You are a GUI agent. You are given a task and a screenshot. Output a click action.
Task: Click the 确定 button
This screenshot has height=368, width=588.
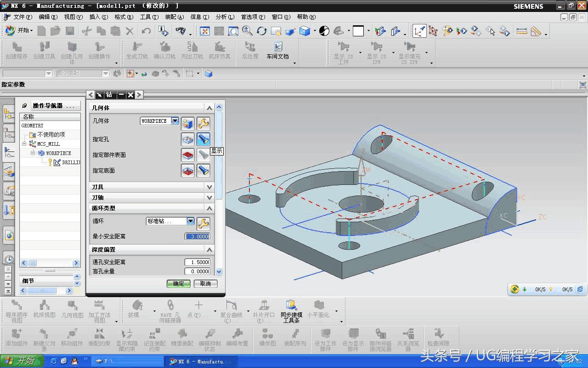pyautogui.click(x=178, y=284)
